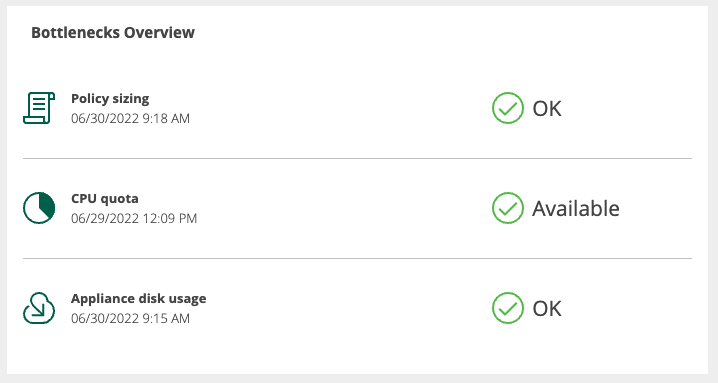Click the CPU quota pie chart icon

click(x=39, y=208)
